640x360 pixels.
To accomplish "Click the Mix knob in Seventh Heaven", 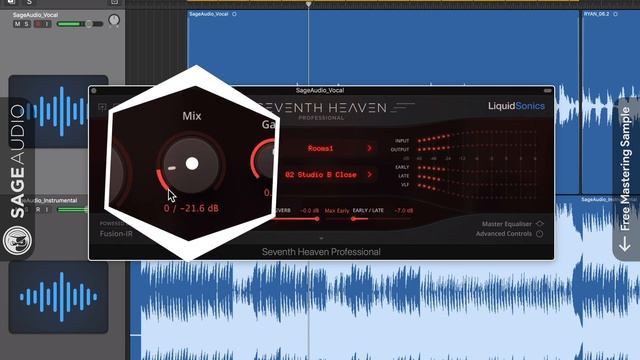I will (x=191, y=164).
